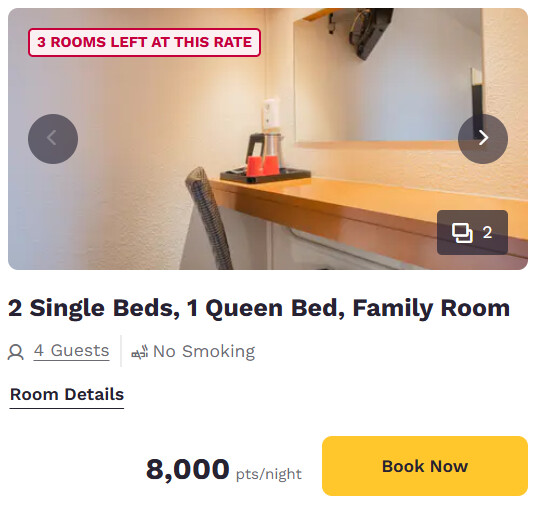The width and height of the screenshot is (536, 505).
Task: Click the wicker chair in the photo
Action: coord(209,219)
